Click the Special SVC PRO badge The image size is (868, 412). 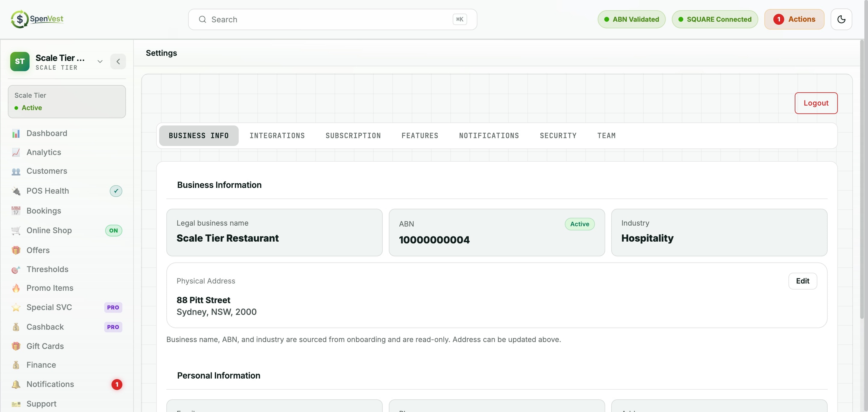coord(113,307)
